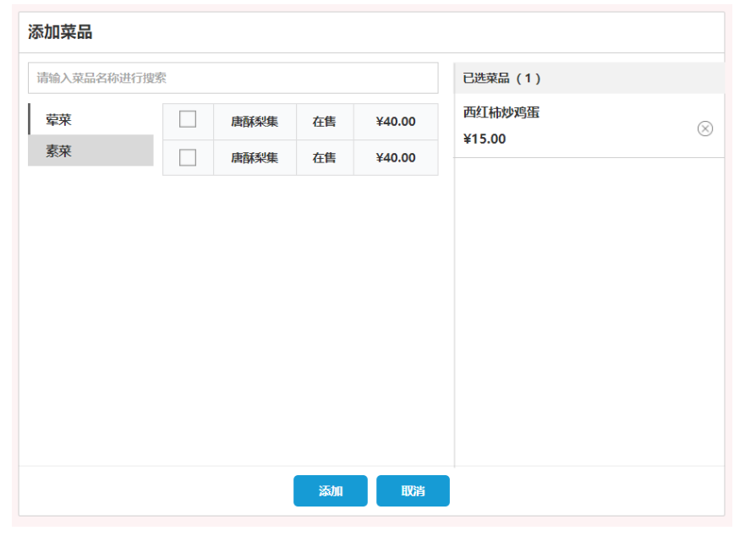Image resolution: width=756 pixels, height=536 pixels.
Task: Click the 已选菜品（1）header
Action: (x=589, y=78)
